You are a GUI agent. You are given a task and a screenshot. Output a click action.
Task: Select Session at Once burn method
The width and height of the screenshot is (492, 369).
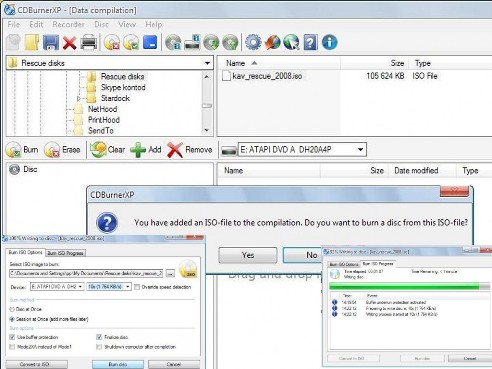(x=12, y=319)
